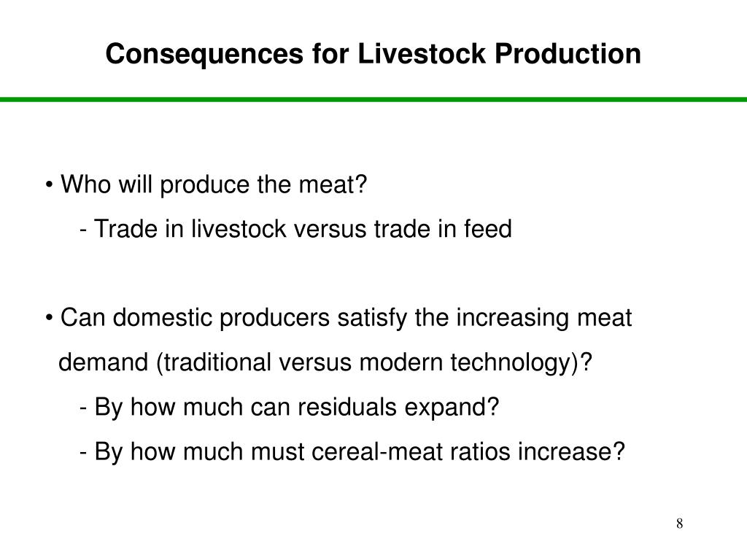The width and height of the screenshot is (747, 560).
Task: Click the sub-item 'Trade in livestock versus trade in feed'
Action: (296, 228)
